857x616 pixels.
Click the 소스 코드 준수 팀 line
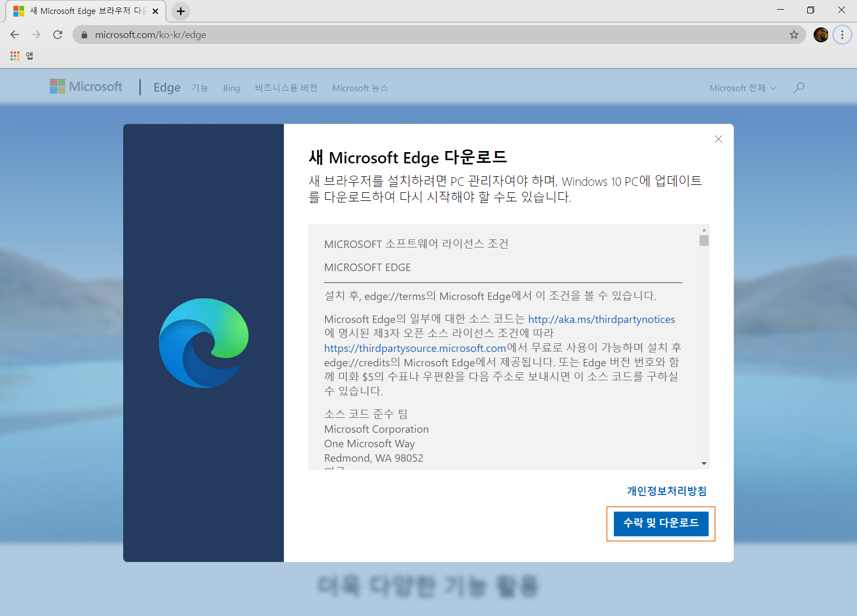pyautogui.click(x=366, y=414)
